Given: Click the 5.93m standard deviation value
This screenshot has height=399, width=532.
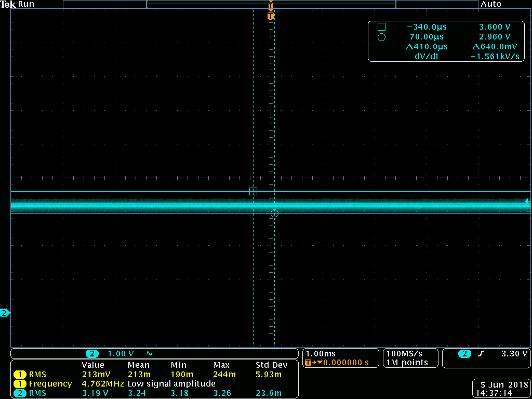Looking at the screenshot, I should [x=269, y=375].
